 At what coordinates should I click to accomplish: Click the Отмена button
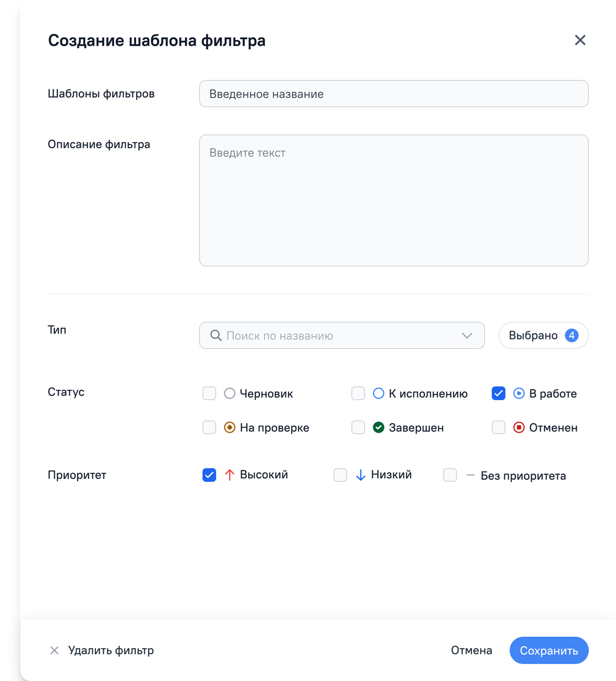(471, 651)
